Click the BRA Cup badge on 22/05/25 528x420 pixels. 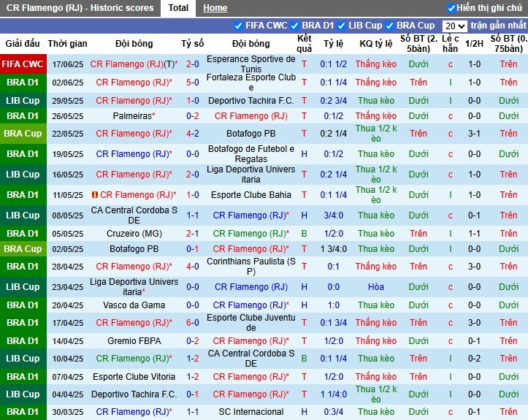(23, 134)
